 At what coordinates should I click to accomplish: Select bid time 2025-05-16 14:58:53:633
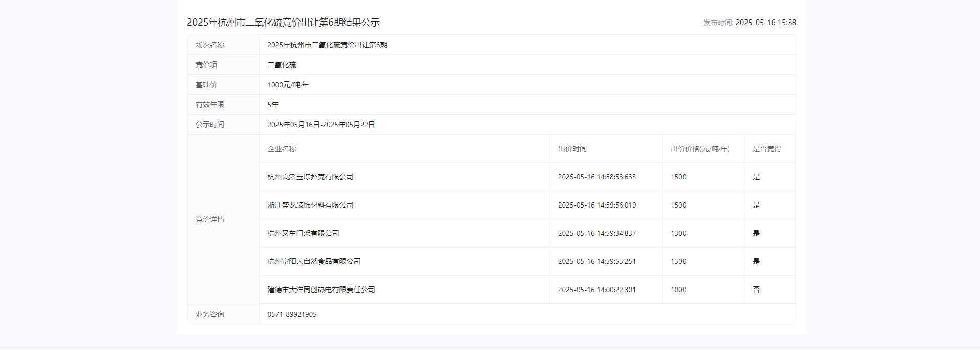597,177
